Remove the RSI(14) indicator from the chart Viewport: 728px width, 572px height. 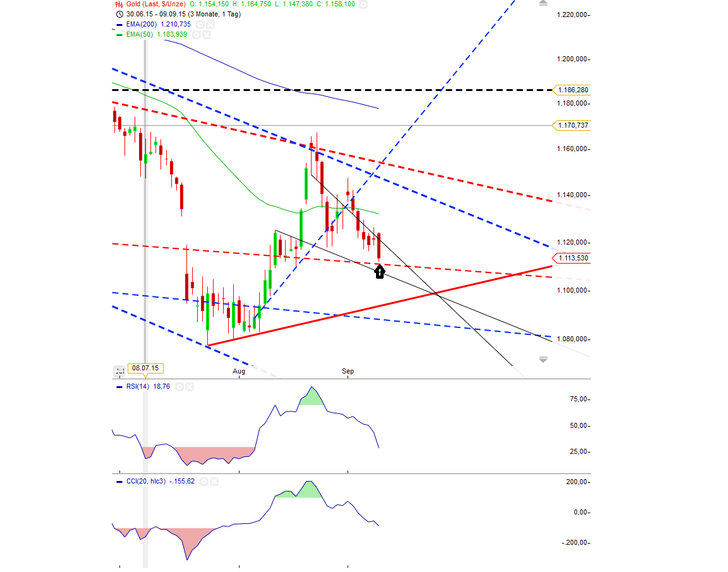pos(190,386)
